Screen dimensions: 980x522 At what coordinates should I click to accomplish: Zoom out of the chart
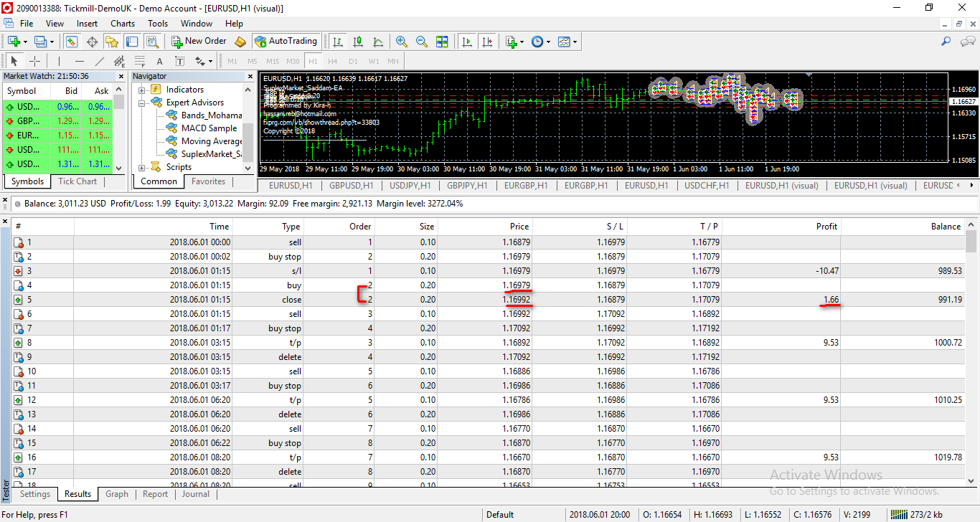(x=422, y=42)
